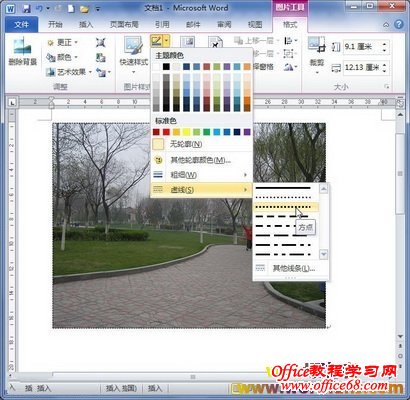The width and height of the screenshot is (410, 400).
Task: Click the picture height field showing 9.1 厘米
Action: pyautogui.click(x=362, y=47)
